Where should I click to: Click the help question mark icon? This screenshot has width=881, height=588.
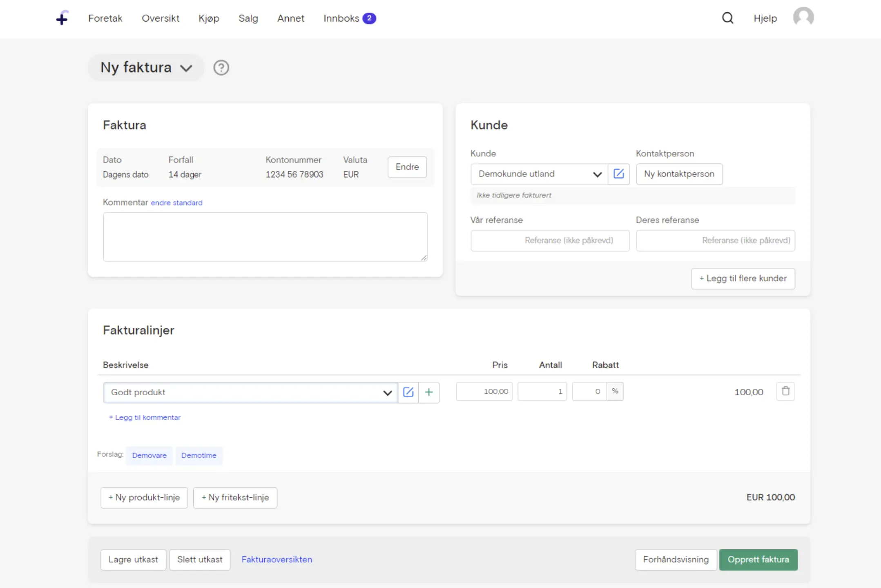point(221,67)
